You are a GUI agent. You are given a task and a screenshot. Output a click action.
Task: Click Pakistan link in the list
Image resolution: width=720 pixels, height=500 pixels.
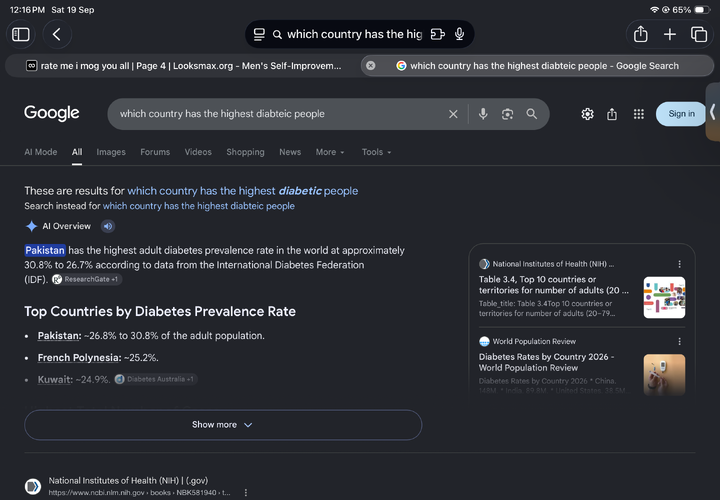click(x=59, y=336)
